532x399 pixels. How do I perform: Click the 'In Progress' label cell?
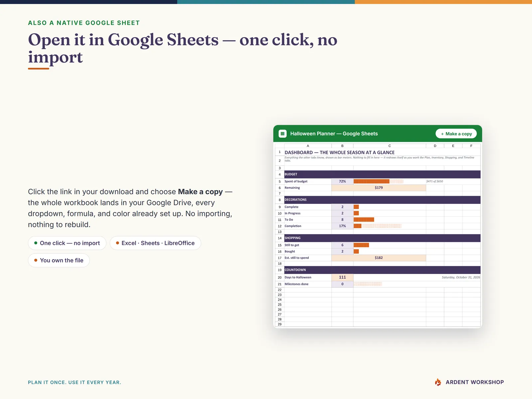pyautogui.click(x=308, y=213)
